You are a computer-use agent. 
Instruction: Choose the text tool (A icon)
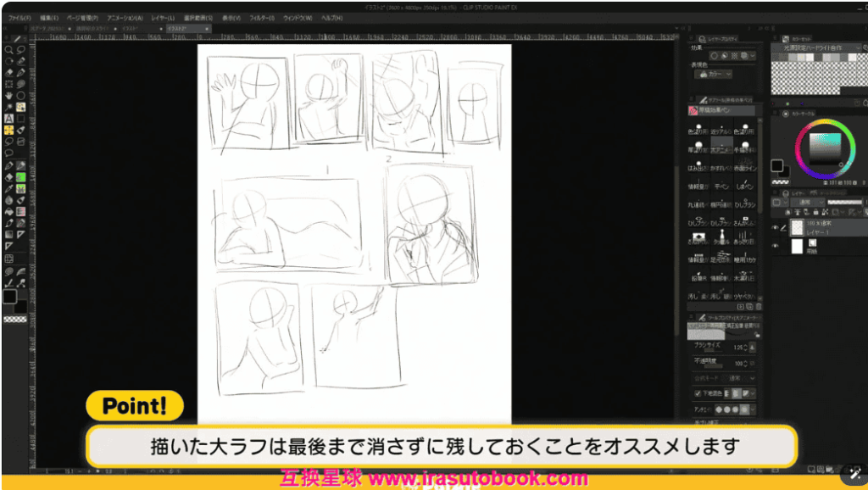pyautogui.click(x=8, y=119)
